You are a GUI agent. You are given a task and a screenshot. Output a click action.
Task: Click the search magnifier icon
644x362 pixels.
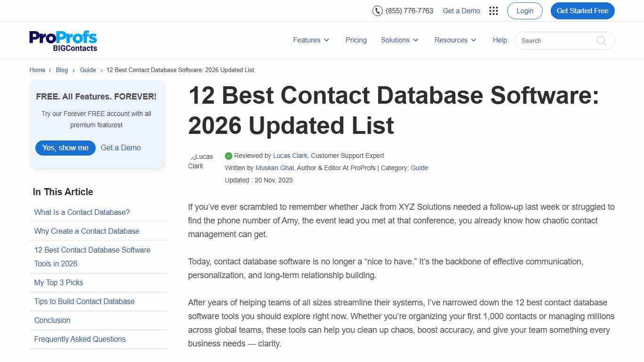[601, 41]
